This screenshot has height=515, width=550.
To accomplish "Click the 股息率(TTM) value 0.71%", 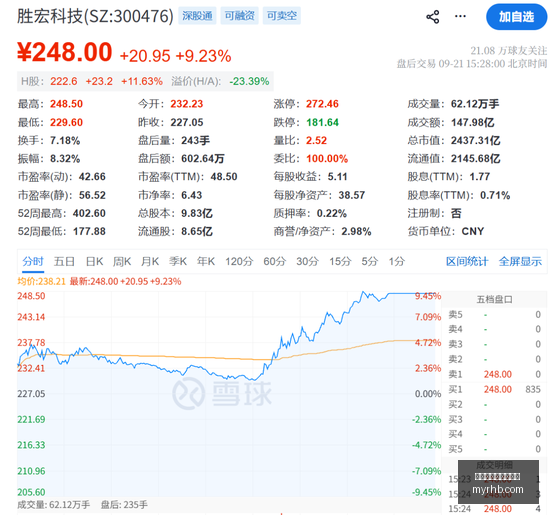I will [495, 195].
